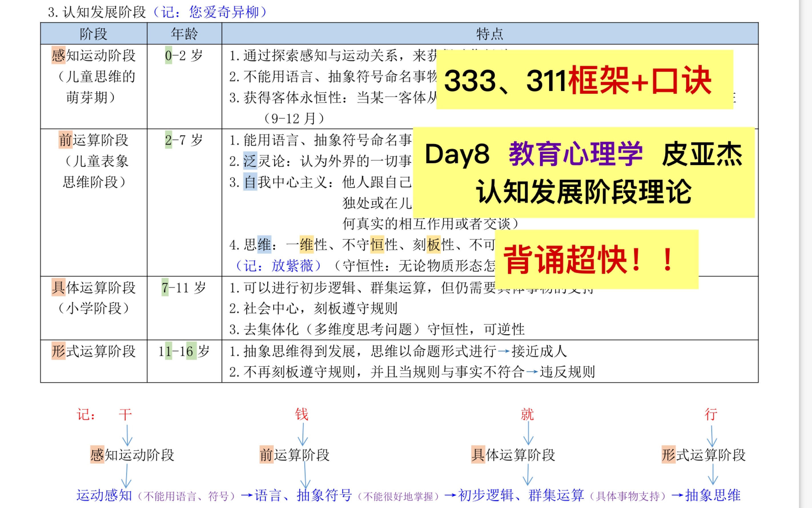
Task: Click the yellow banner '333、311框架+口诀'
Action: click(x=585, y=80)
